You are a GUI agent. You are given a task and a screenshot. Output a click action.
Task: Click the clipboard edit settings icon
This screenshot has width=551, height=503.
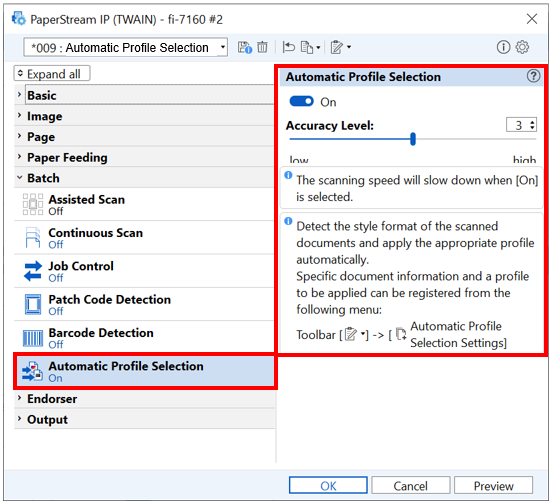tap(337, 47)
